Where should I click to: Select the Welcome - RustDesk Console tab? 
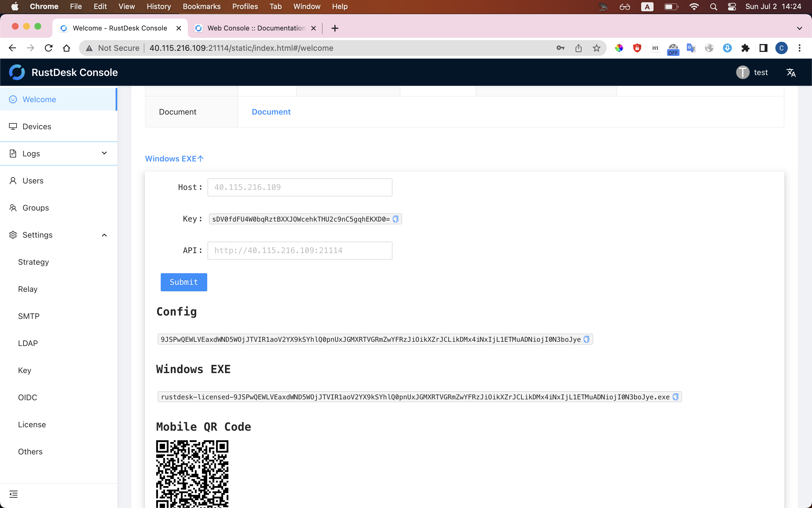pyautogui.click(x=120, y=28)
